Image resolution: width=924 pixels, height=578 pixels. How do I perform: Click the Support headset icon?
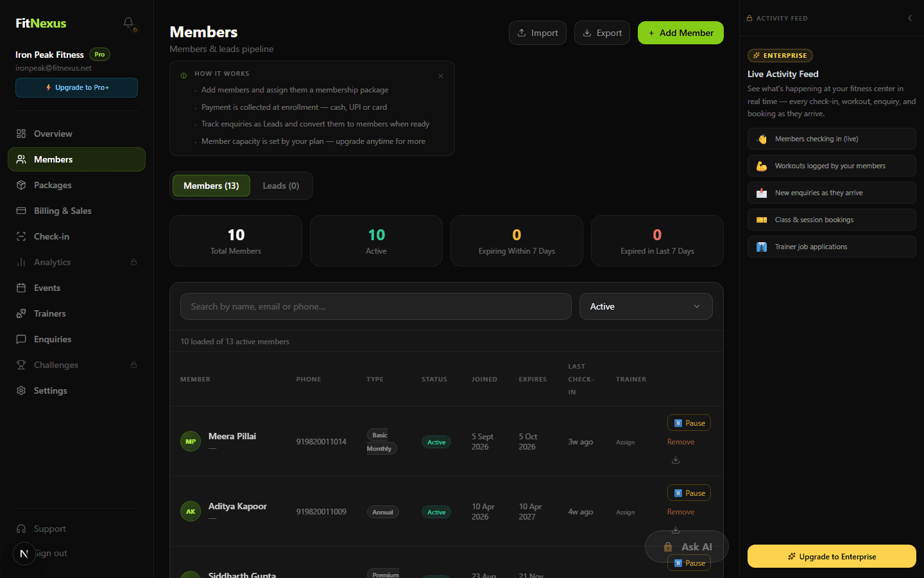(21, 529)
